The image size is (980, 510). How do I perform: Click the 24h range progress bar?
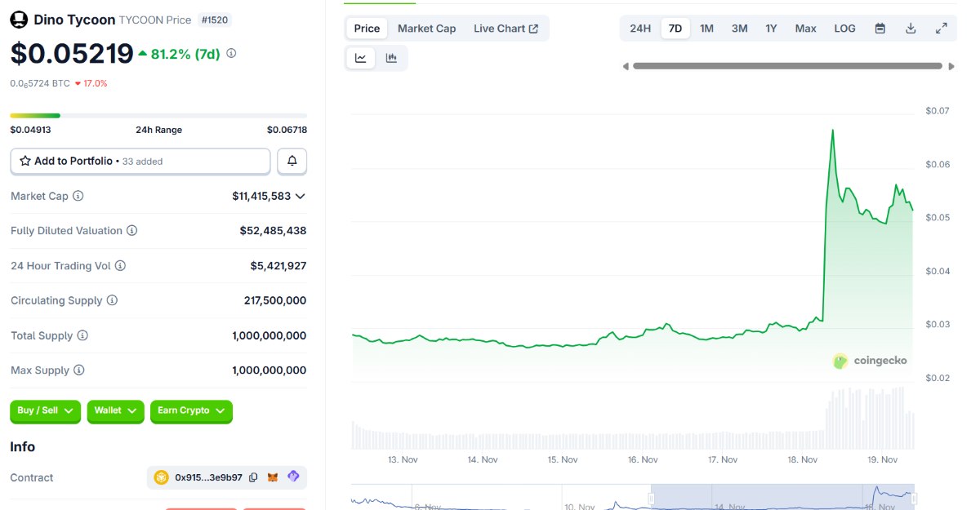coord(158,115)
